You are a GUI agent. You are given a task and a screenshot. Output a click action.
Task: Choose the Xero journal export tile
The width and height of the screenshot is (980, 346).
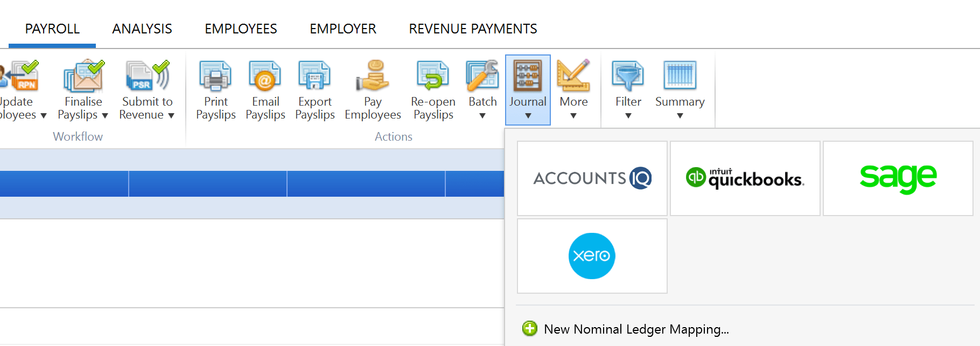pos(592,256)
